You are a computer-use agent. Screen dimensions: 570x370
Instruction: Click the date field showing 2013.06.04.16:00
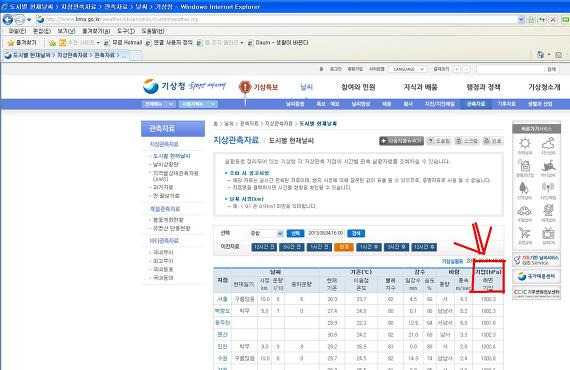(325, 233)
